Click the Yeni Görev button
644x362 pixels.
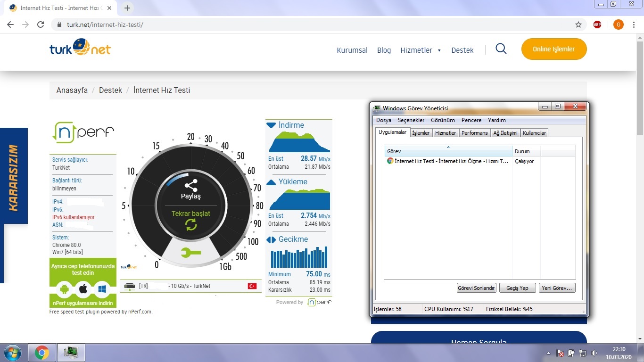(x=557, y=288)
